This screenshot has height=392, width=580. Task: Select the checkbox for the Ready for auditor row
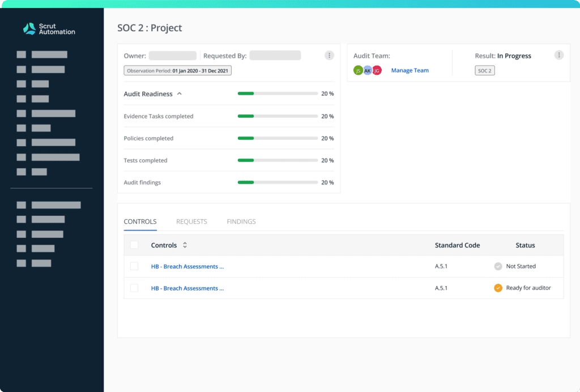[134, 288]
